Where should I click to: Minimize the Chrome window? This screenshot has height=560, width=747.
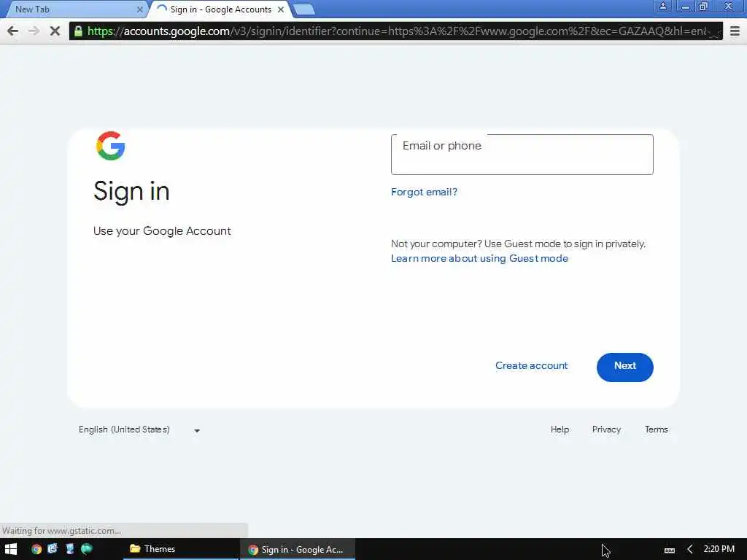(x=685, y=6)
